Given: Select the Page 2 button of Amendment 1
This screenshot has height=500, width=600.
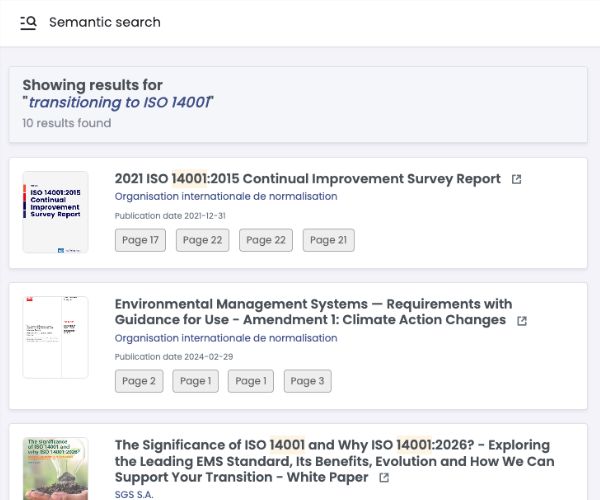Looking at the screenshot, I should pyautogui.click(x=139, y=381).
